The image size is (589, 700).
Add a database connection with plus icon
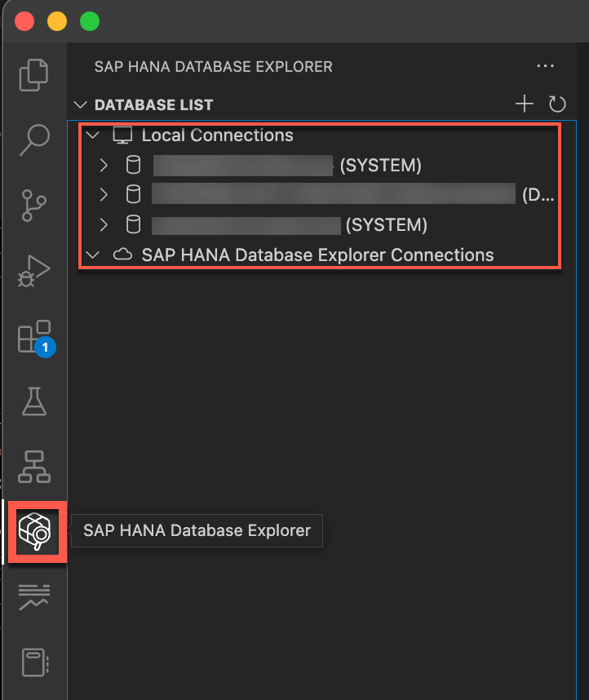click(525, 104)
